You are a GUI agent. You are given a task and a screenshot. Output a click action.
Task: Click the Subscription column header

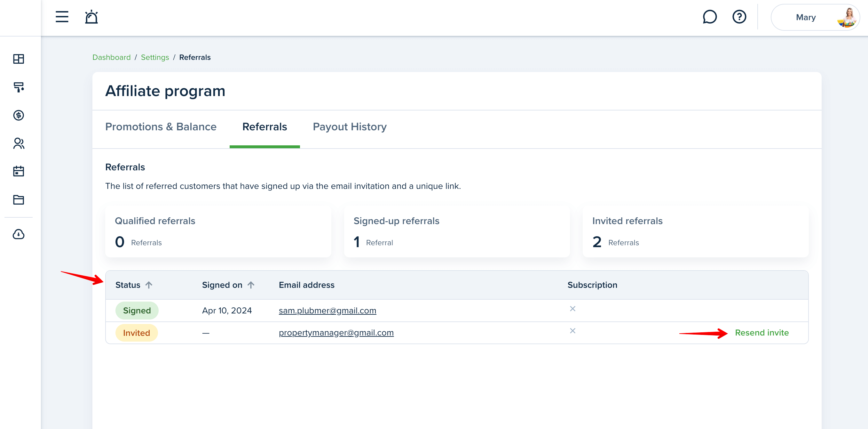592,285
